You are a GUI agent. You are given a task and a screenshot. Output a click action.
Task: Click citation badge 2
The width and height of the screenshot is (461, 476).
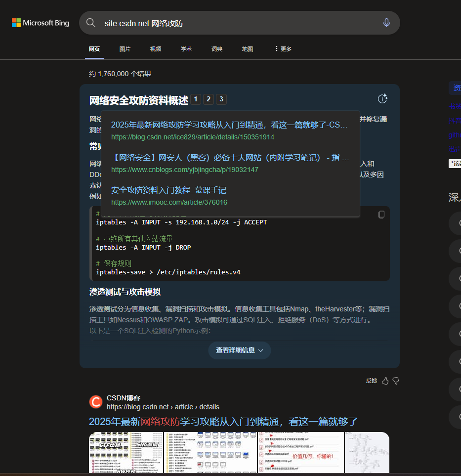pyautogui.click(x=209, y=99)
